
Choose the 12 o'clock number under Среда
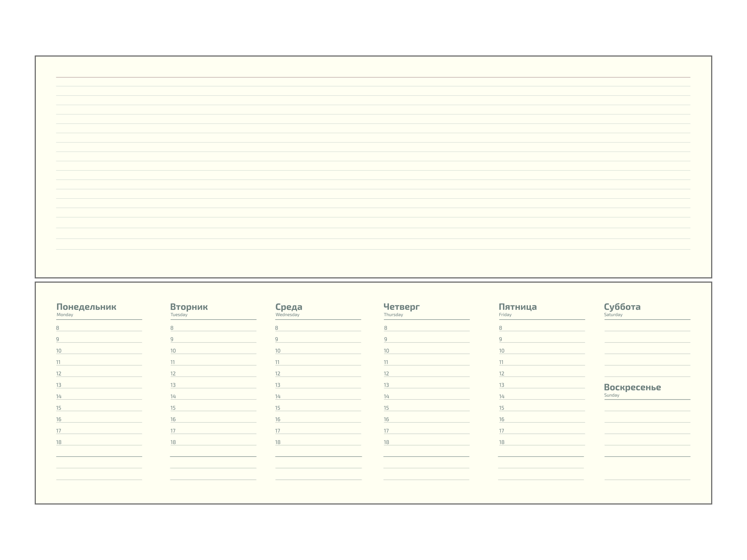point(278,374)
